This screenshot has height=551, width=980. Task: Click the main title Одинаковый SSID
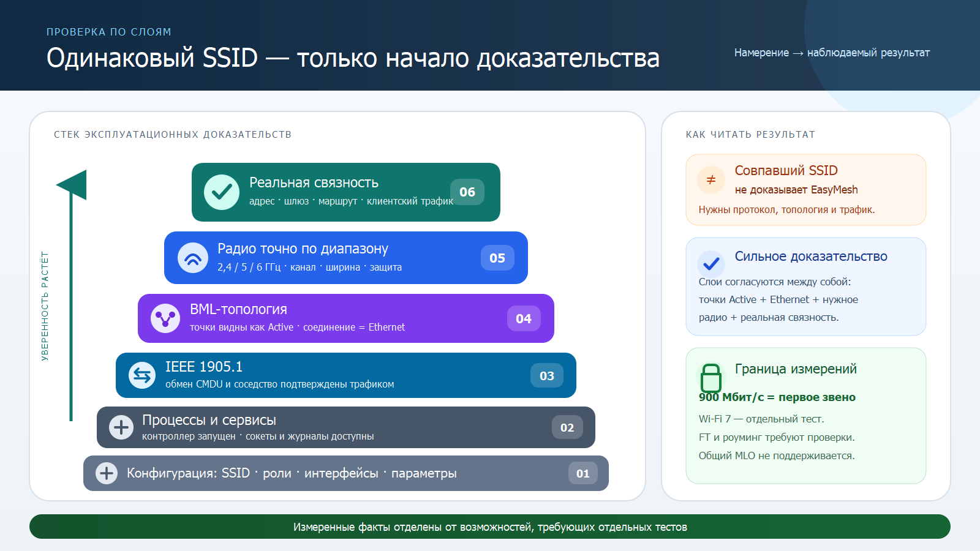point(353,58)
